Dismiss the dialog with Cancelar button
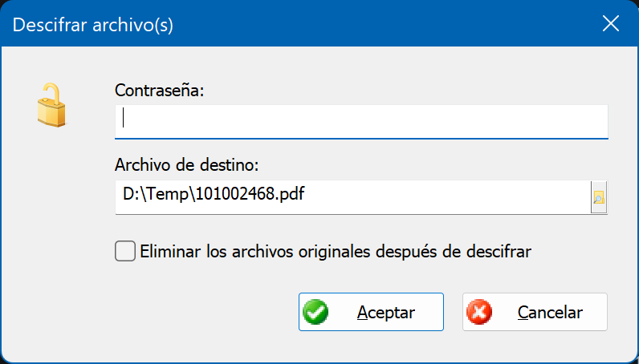639x364 pixels. coord(535,312)
